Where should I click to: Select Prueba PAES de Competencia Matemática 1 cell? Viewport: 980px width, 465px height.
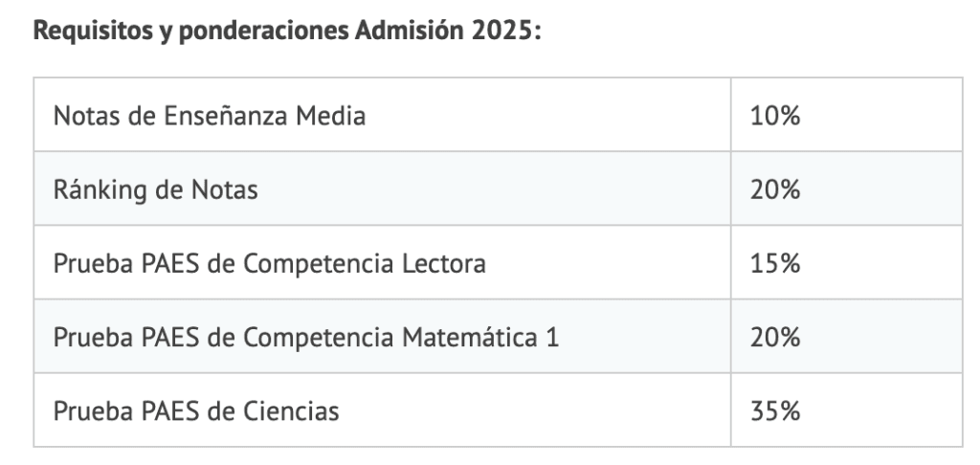click(x=382, y=336)
